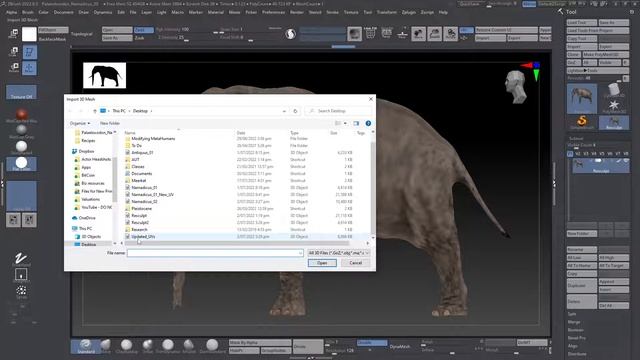Open the File name dropdown arrow
Screen dimensions: 640x360
tap(300, 253)
